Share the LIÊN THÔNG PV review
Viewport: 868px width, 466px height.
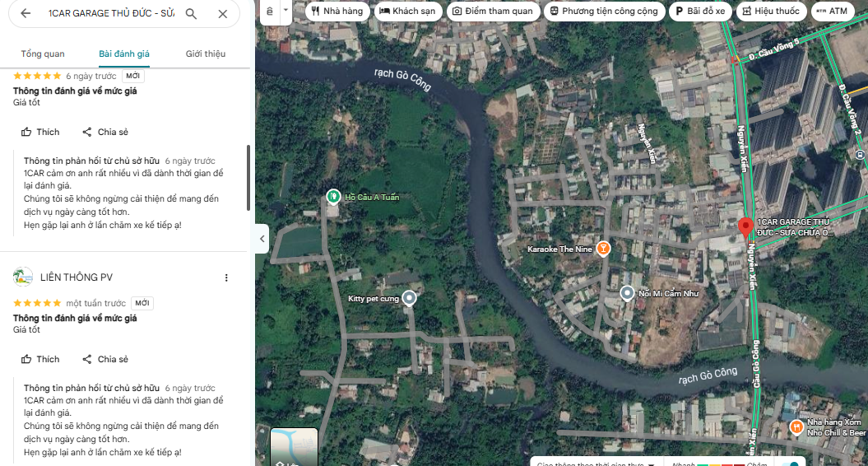tap(105, 359)
